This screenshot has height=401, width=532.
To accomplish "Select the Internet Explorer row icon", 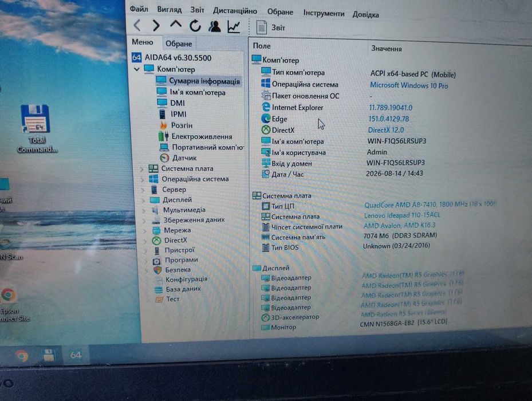I will tap(266, 107).
